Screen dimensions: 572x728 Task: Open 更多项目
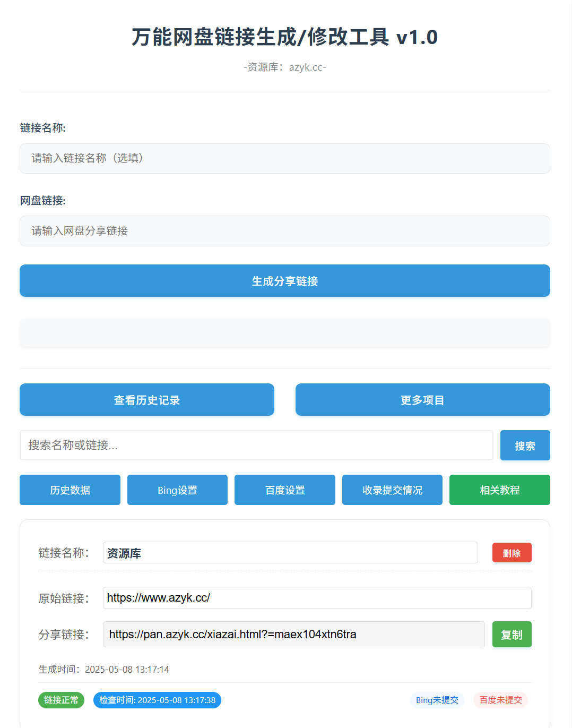click(x=422, y=400)
